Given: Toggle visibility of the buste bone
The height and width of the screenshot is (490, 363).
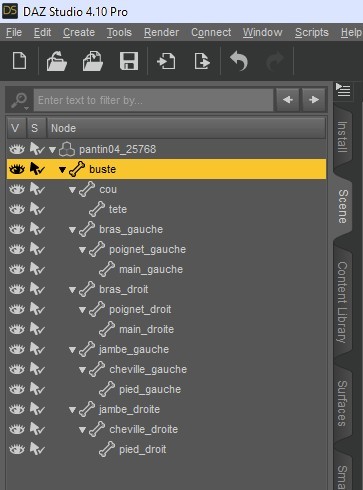Looking at the screenshot, I should click(x=17, y=169).
